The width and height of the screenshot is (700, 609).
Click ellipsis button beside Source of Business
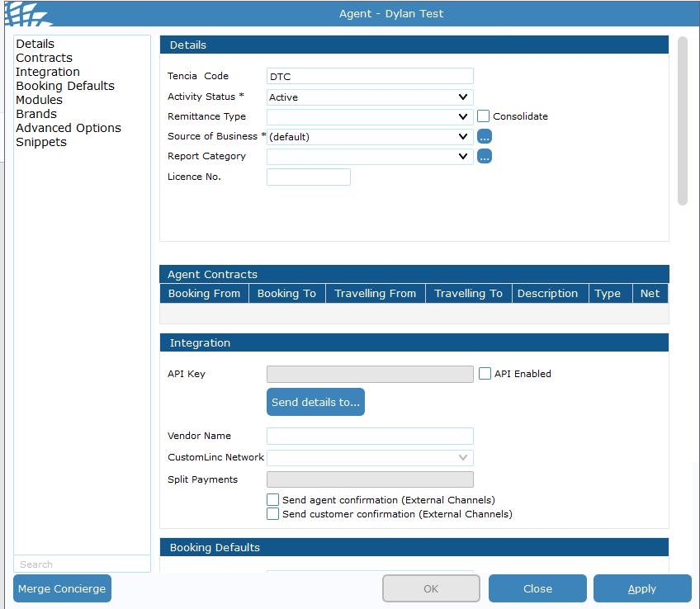click(485, 137)
